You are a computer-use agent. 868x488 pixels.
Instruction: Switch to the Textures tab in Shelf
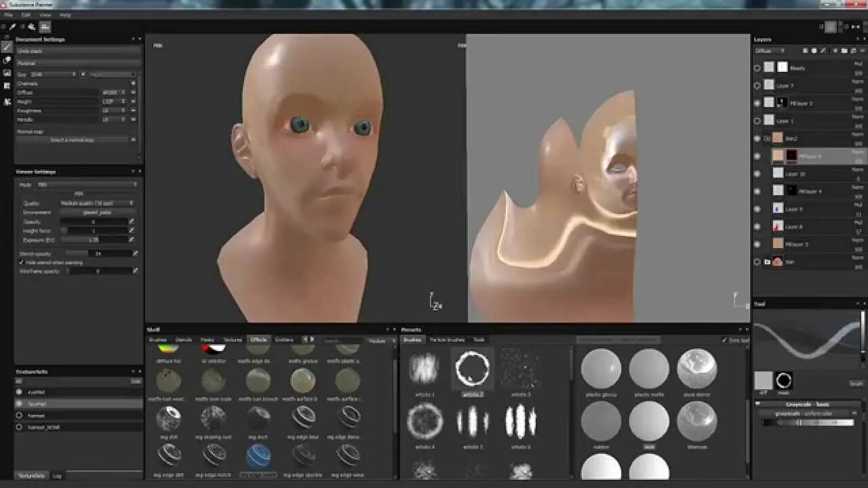coord(233,340)
